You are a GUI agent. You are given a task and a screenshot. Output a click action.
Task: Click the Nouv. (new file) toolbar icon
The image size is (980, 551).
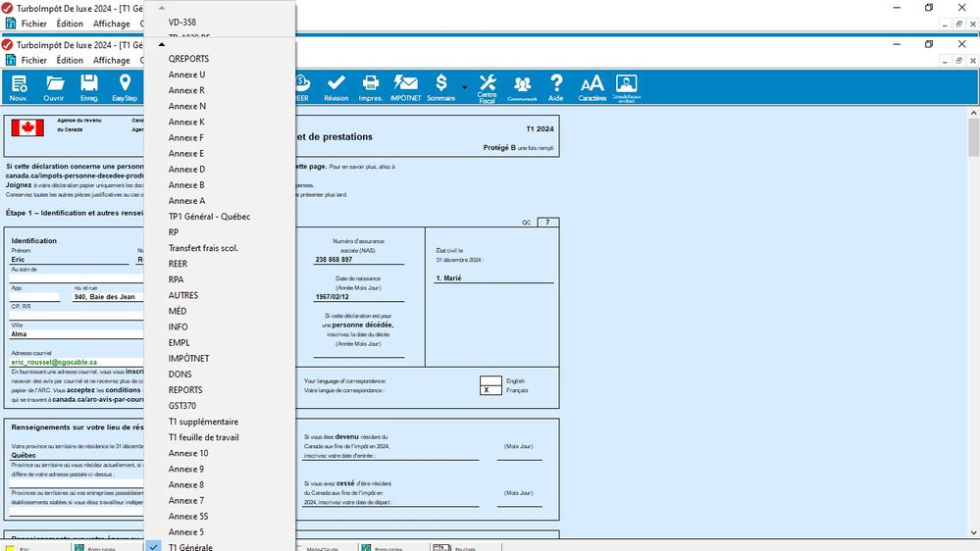pos(19,87)
